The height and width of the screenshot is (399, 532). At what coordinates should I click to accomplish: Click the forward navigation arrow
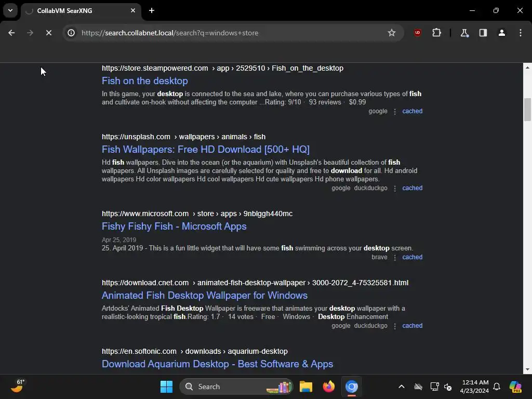coord(30,33)
